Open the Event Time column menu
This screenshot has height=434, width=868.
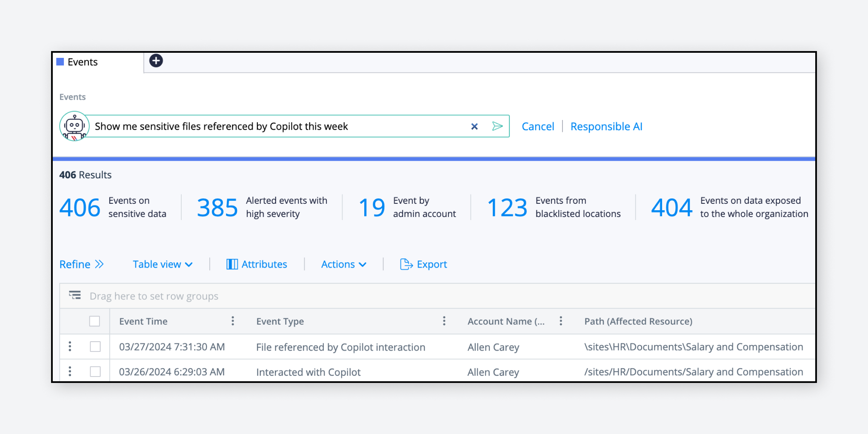point(233,321)
